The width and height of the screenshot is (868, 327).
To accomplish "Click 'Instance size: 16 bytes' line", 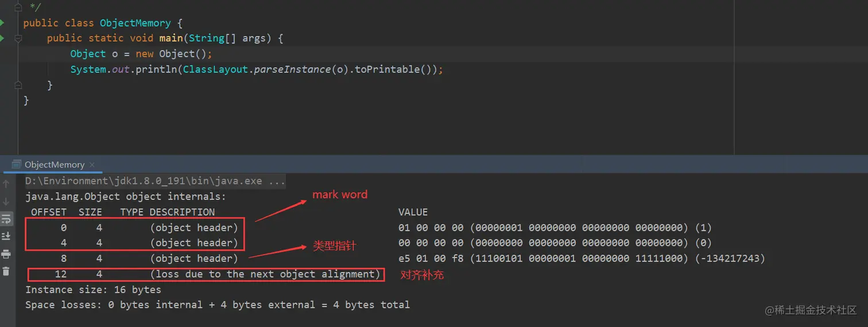I will pos(93,290).
